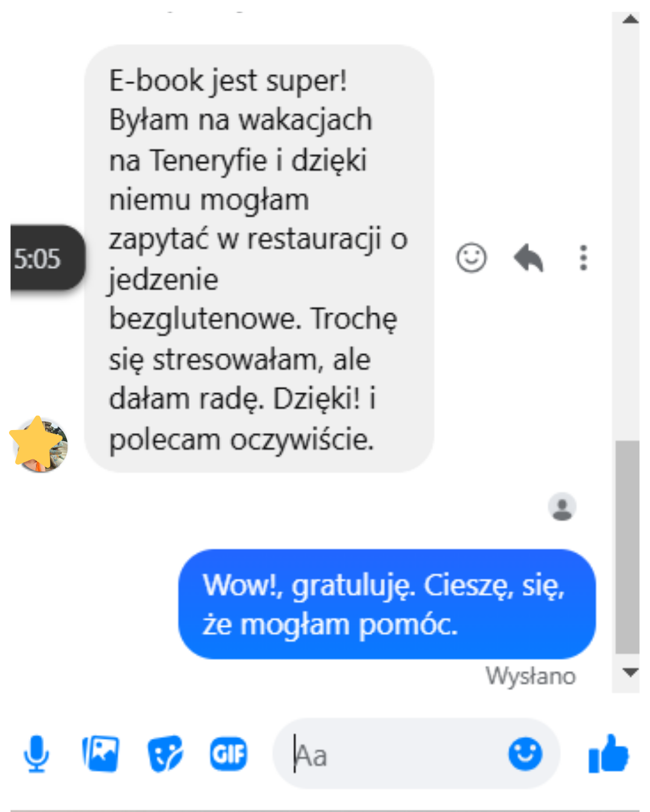Click the blue 'Wow!, gratuluję' sent message
650x812 pixels.
click(387, 604)
